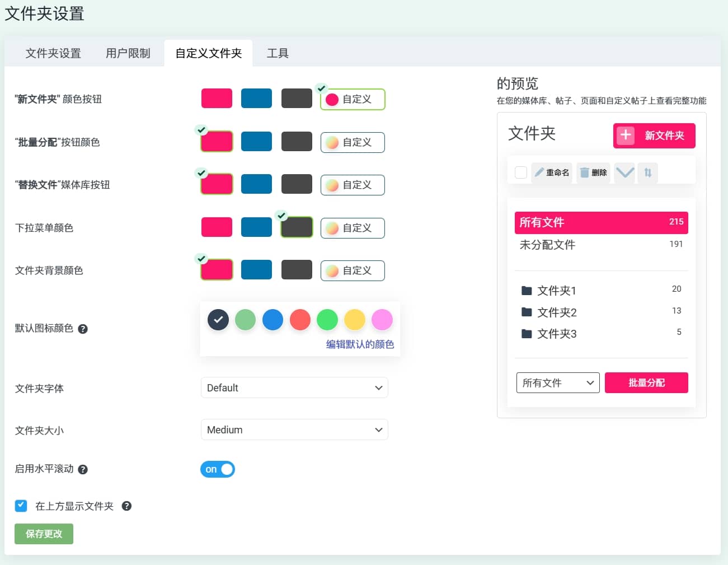Switch to the 用户限制 tab
Image resolution: width=728 pixels, height=565 pixels.
click(128, 53)
